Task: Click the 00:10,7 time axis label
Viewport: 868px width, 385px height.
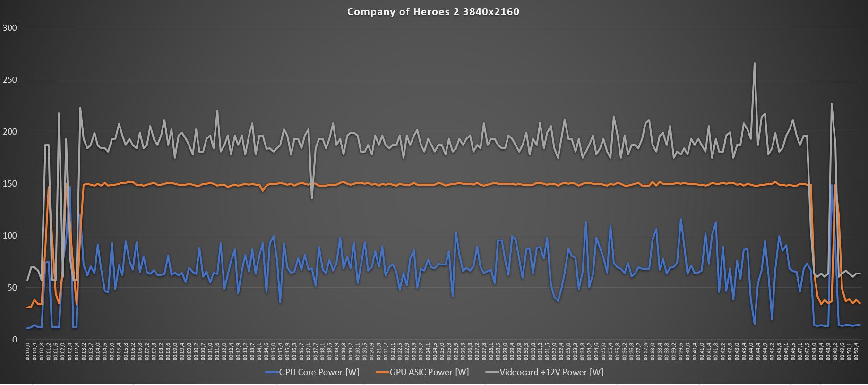Action: point(203,353)
